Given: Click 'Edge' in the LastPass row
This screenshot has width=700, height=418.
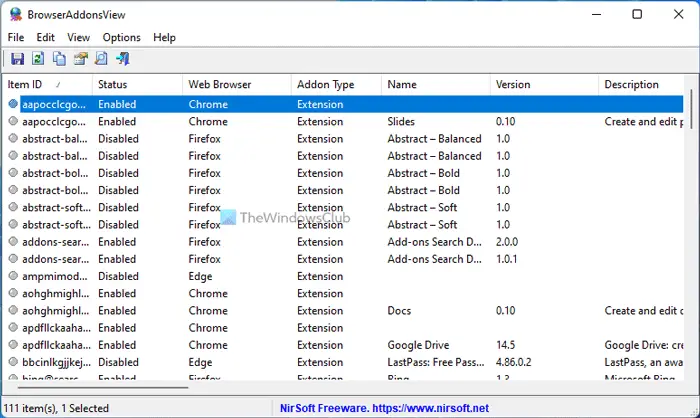Looking at the screenshot, I should pyautogui.click(x=200, y=362).
